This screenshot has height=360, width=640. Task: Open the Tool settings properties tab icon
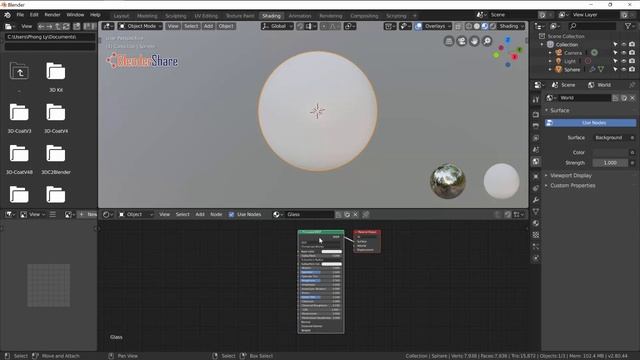[x=536, y=100]
